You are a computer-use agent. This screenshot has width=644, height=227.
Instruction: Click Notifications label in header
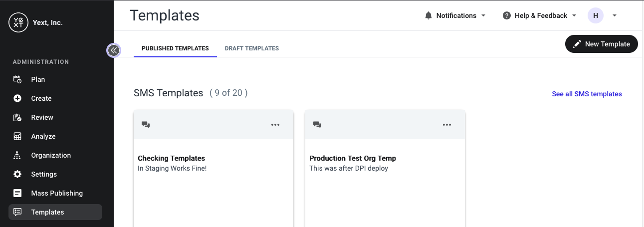456,15
